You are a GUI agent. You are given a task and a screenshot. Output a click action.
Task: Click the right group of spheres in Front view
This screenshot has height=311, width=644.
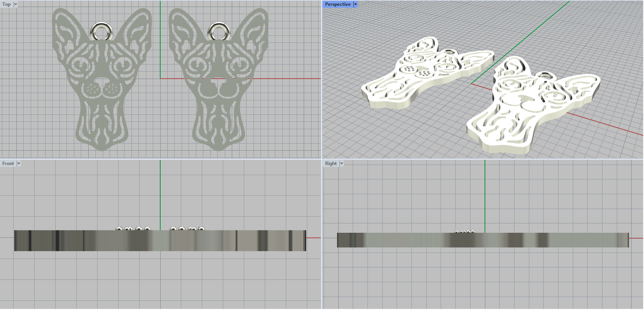pos(187,229)
